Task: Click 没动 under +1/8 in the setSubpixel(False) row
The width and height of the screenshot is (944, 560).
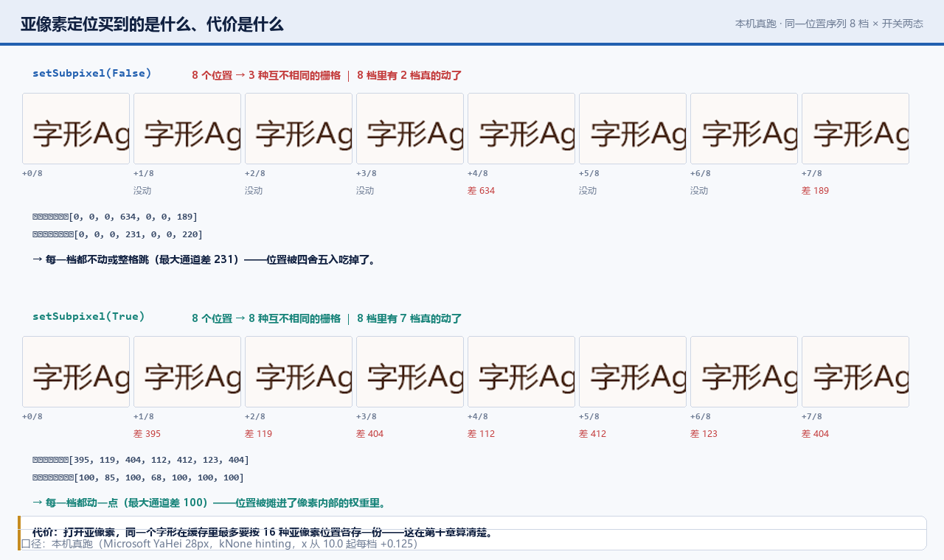Action: tap(142, 191)
